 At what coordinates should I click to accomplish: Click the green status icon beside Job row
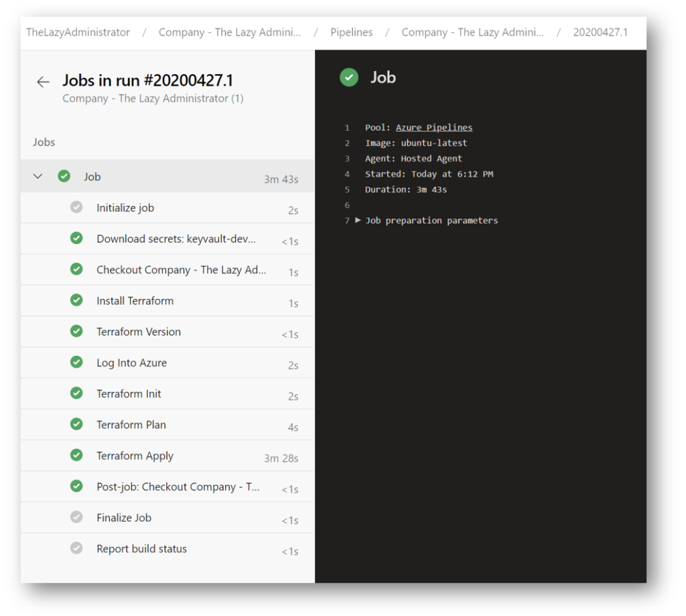coord(64,176)
